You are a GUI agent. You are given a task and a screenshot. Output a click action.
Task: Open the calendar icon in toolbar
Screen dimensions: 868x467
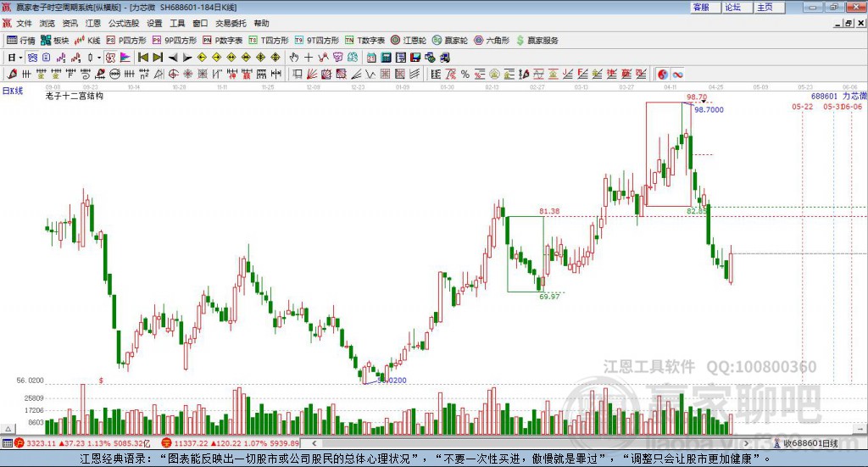[x=371, y=58]
